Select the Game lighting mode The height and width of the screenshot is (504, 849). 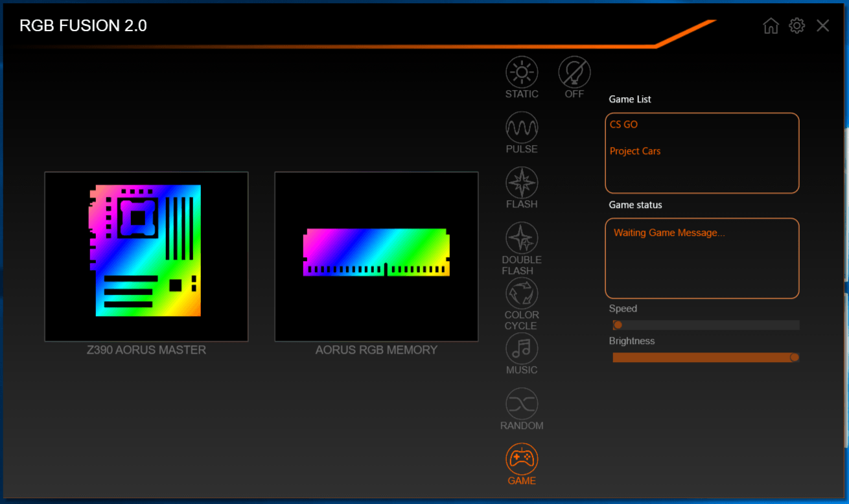[x=522, y=459]
